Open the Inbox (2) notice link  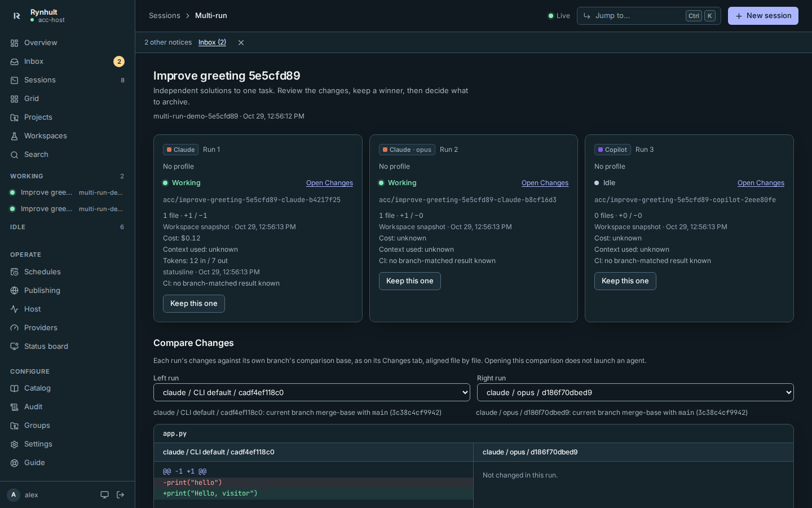tap(212, 42)
